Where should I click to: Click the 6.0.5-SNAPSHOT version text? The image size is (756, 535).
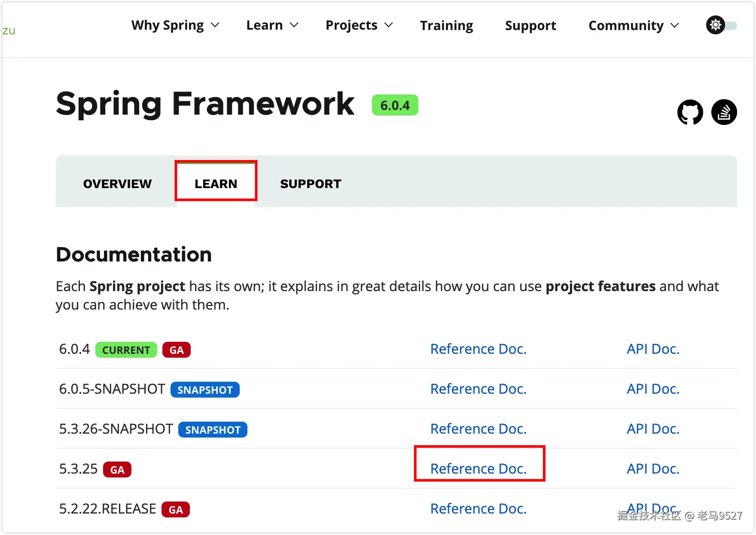[112, 389]
